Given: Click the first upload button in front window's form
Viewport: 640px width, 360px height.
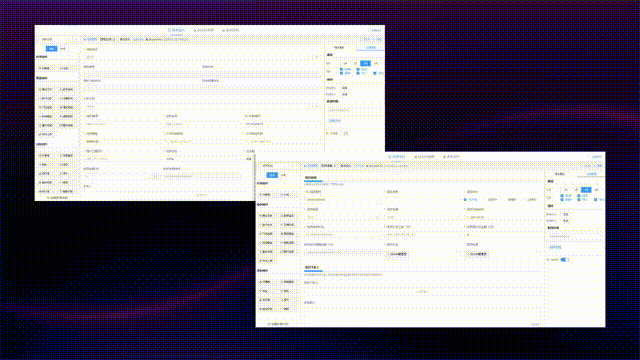Looking at the screenshot, I should click(396, 254).
